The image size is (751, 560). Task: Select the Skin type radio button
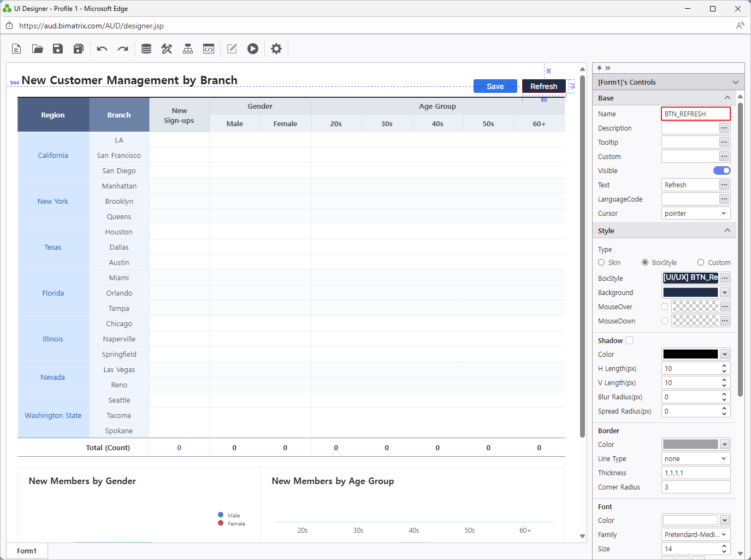601,263
